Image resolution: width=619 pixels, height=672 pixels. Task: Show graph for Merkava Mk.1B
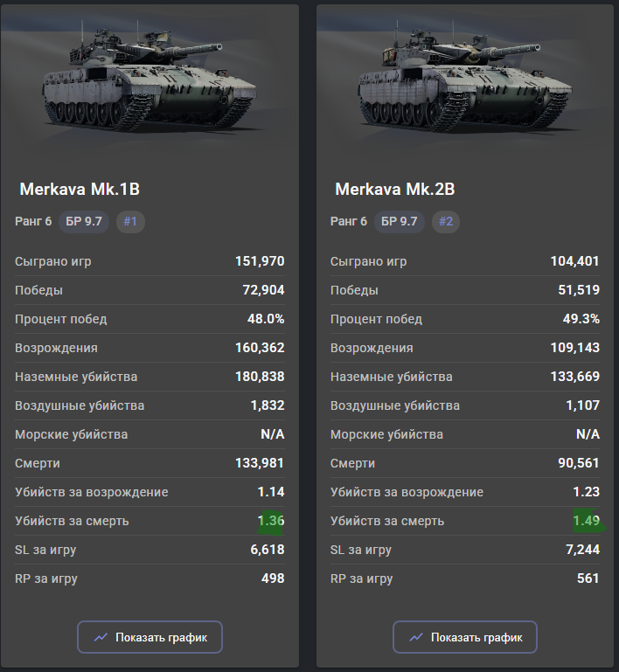pos(150,637)
